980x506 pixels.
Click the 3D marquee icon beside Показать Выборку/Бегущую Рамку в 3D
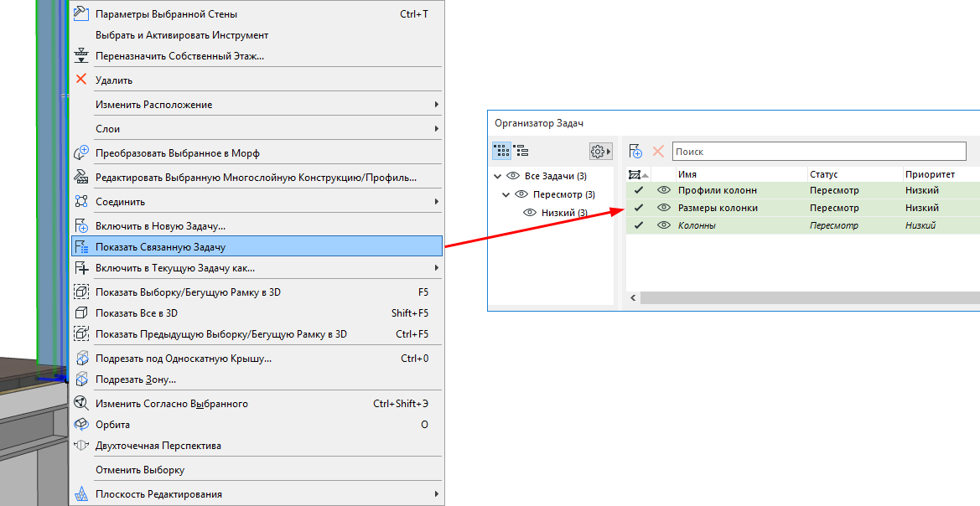tap(81, 292)
